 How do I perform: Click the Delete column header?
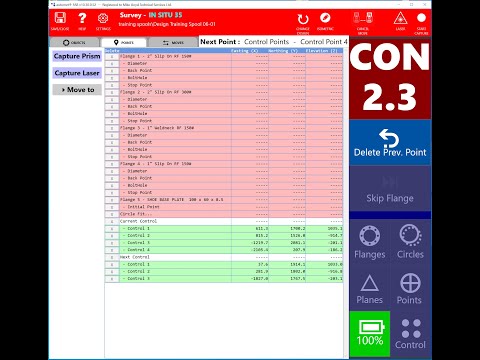click(x=112, y=51)
